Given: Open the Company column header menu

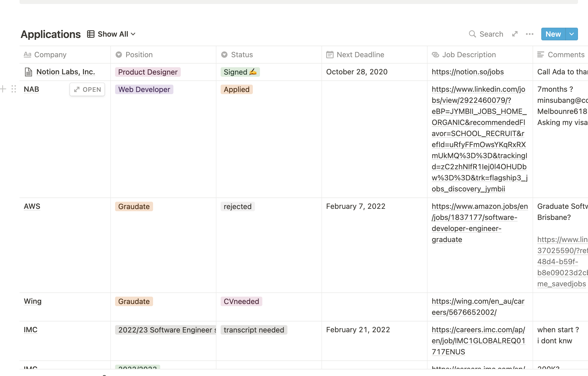Looking at the screenshot, I should tap(65, 55).
